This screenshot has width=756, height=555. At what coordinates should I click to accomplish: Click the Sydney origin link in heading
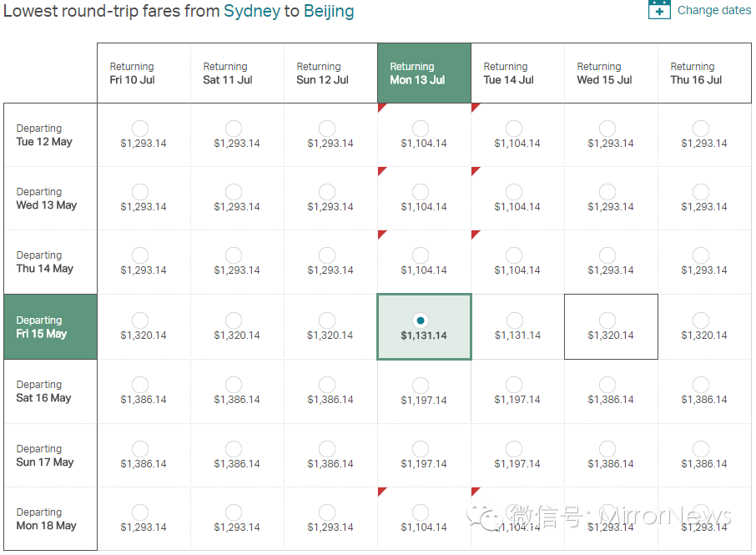coord(252,12)
